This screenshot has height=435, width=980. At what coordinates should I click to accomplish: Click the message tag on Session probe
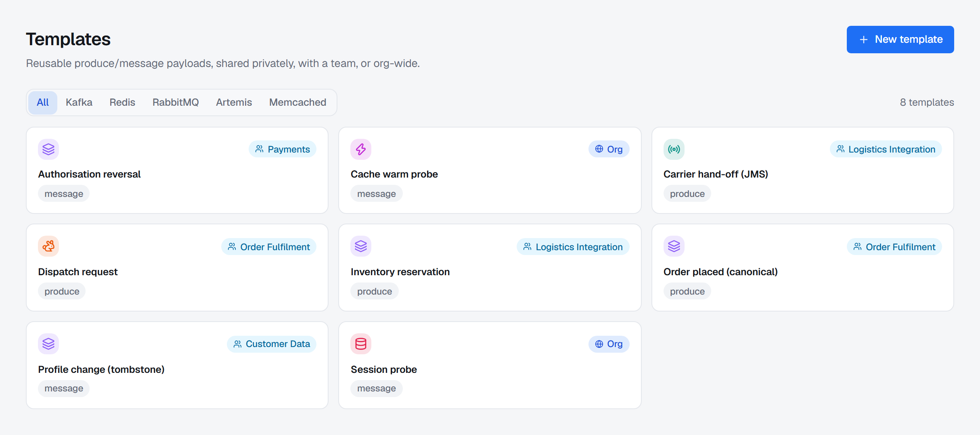[x=377, y=389]
